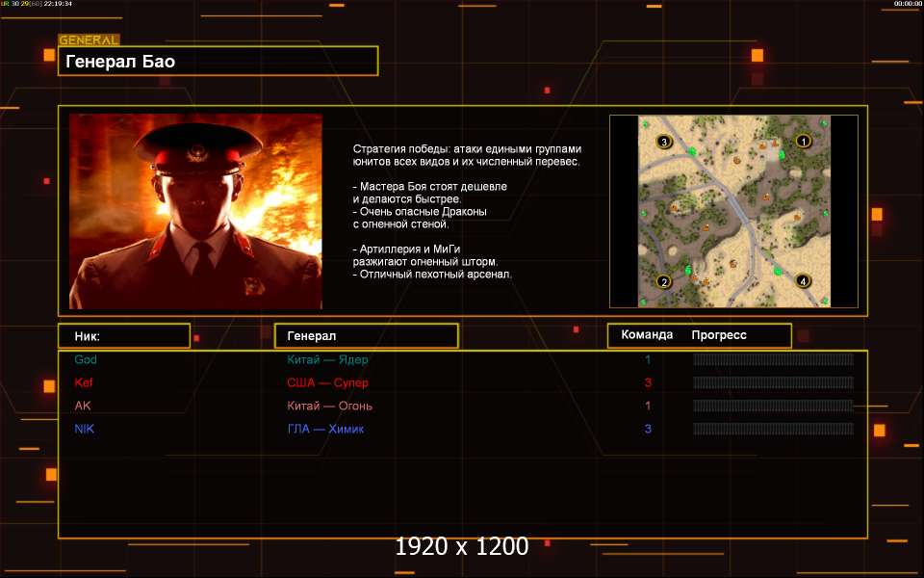Click the yellow GENERAL label tag
This screenshot has height=578, width=924.
click(89, 40)
